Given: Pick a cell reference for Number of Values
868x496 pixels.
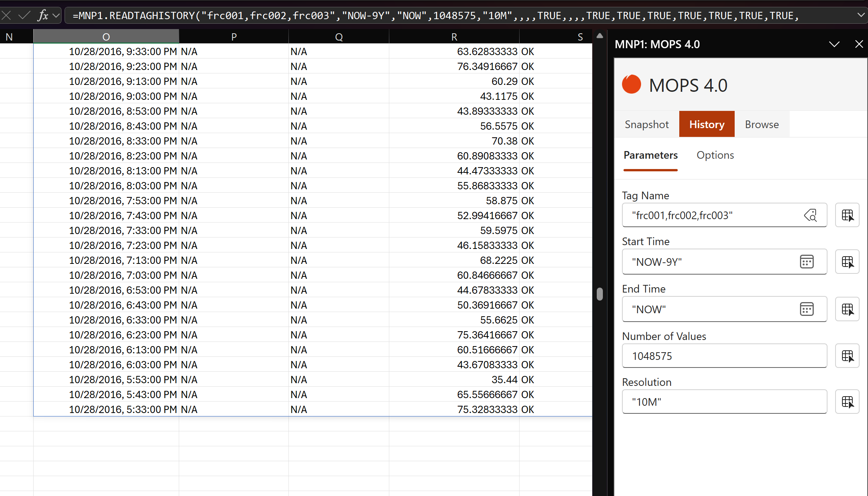Looking at the screenshot, I should [847, 356].
